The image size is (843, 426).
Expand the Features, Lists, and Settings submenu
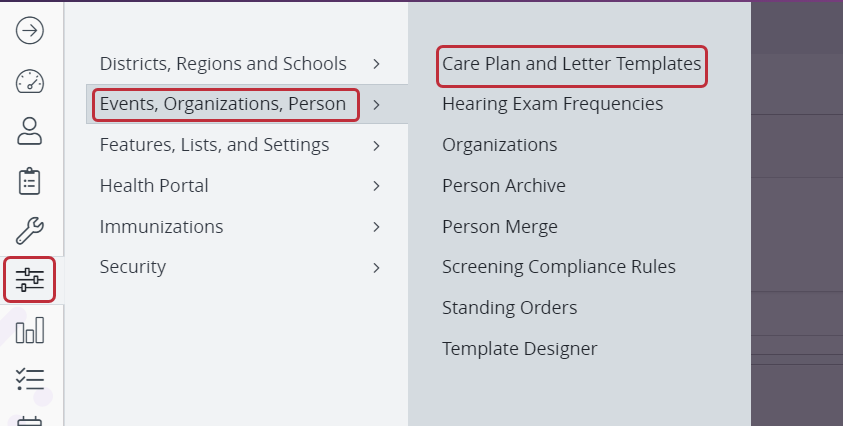point(376,145)
